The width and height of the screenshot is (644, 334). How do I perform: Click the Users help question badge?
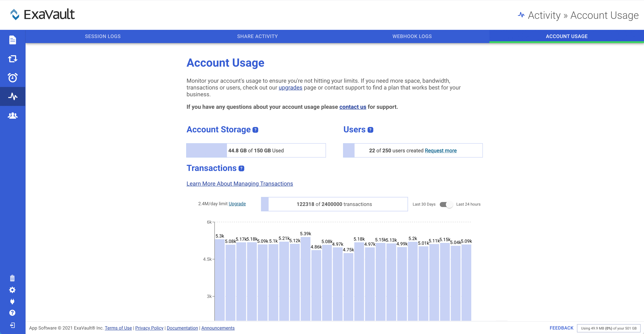coord(370,130)
